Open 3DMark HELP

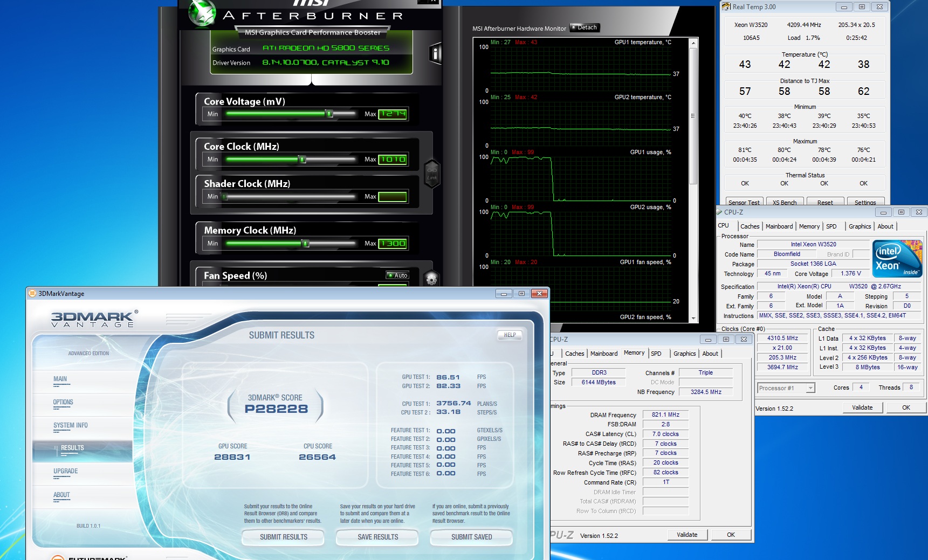pyautogui.click(x=510, y=335)
